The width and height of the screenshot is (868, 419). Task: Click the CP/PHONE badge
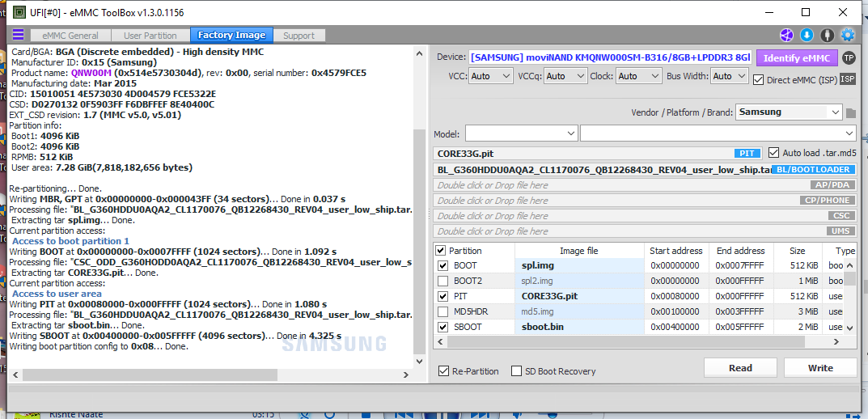point(827,201)
